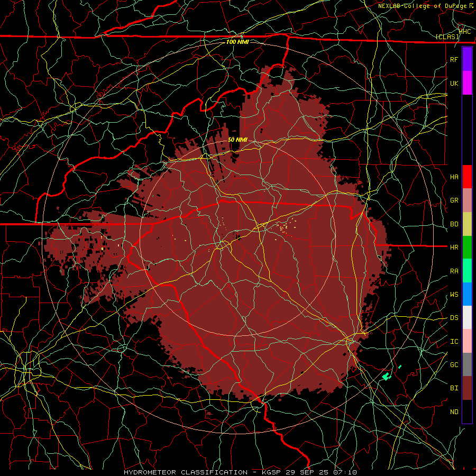This screenshot has height=476, width=476.
Task: Click the HYDROMETEOR CLASSIFICATION title text
Action: pos(186,472)
